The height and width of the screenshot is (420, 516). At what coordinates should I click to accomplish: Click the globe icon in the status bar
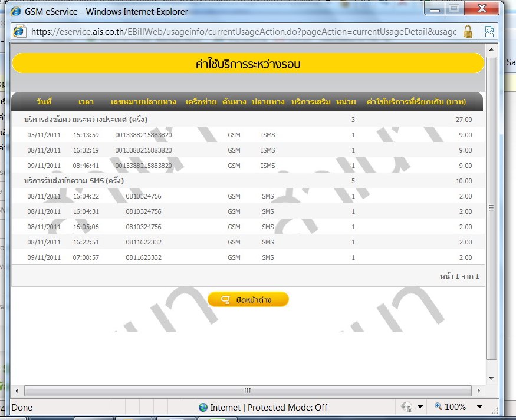click(203, 408)
